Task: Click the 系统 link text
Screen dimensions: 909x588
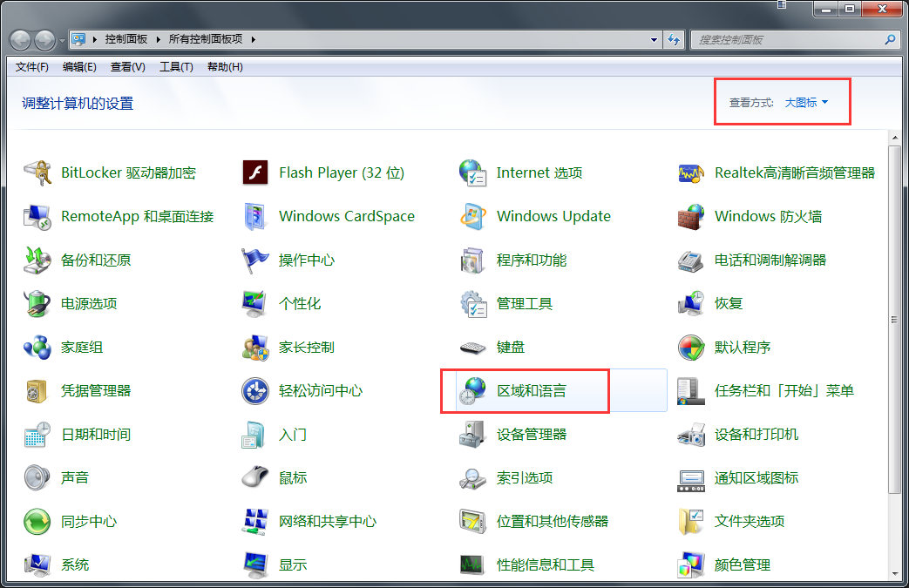Action: click(75, 564)
